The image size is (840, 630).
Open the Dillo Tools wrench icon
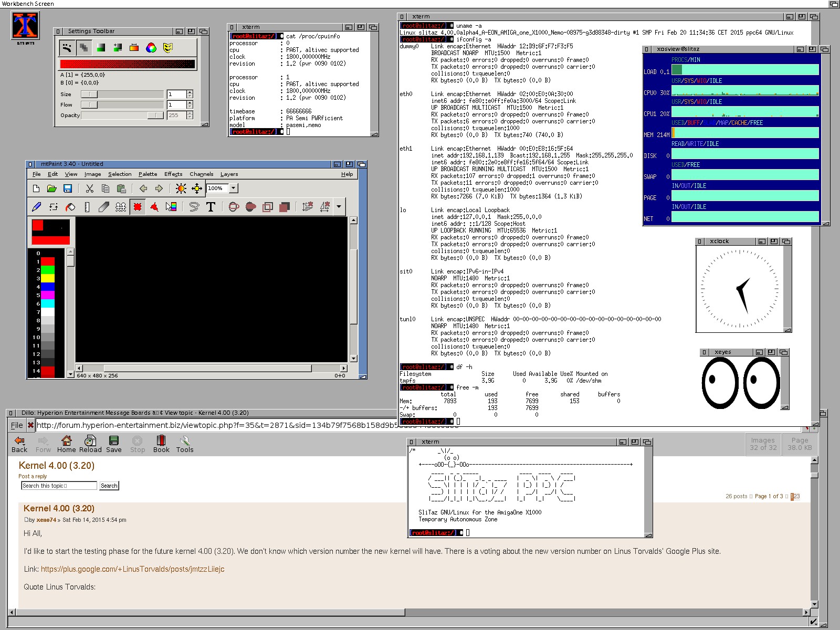(184, 444)
